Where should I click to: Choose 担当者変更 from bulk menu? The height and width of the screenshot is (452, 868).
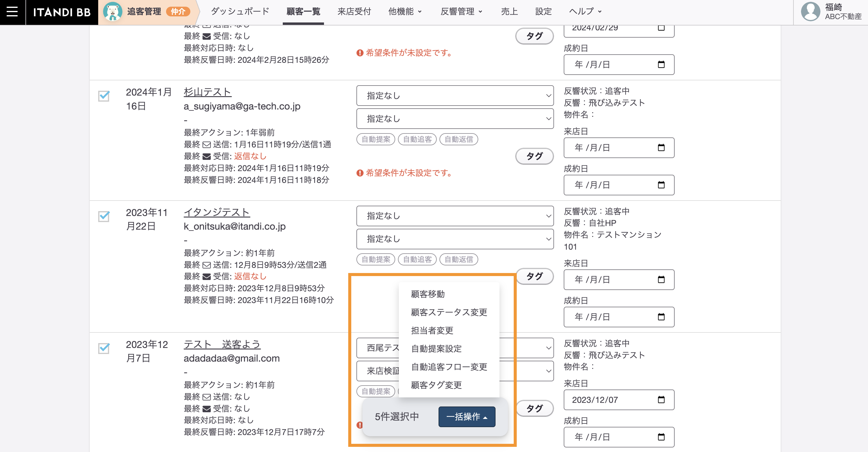449,331
